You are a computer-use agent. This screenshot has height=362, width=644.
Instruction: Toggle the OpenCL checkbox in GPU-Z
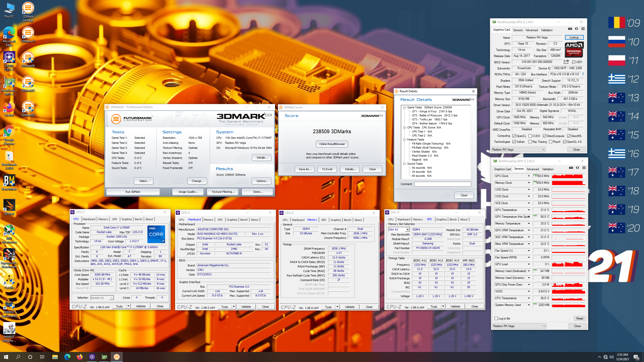click(514, 136)
